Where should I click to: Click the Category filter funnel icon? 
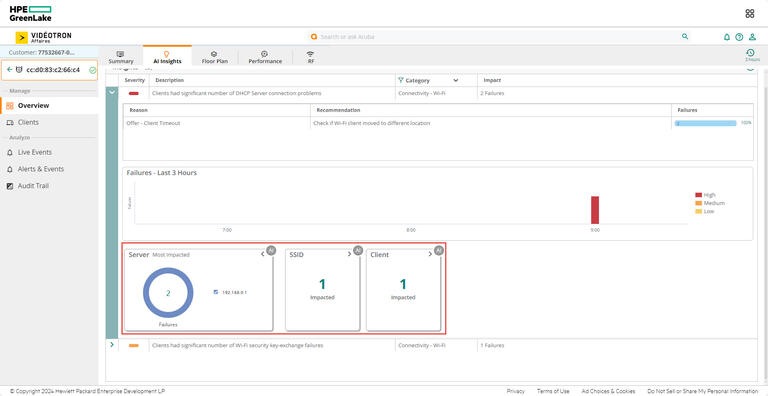(401, 80)
